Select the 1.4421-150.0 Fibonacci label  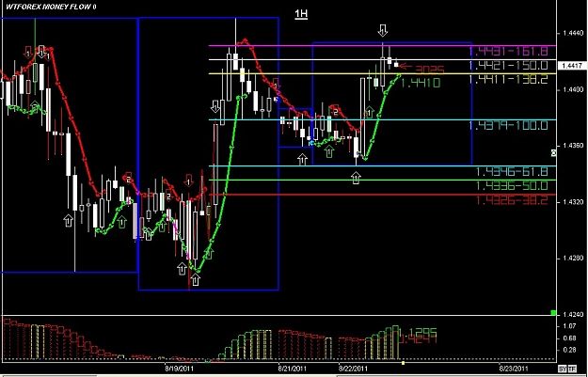508,66
